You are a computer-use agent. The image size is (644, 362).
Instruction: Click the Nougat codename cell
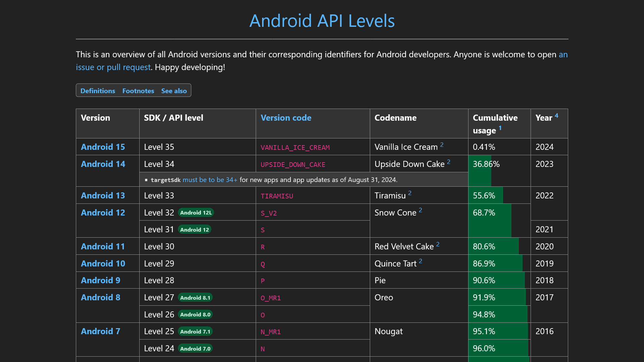coord(419,340)
